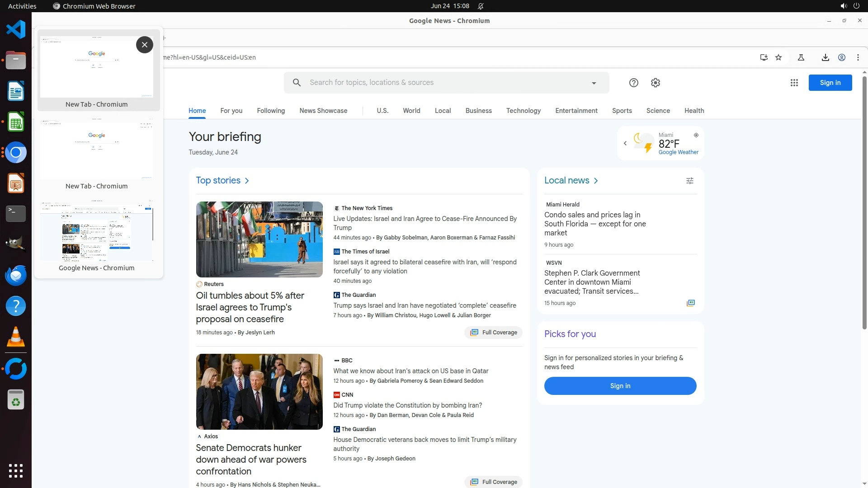Close the first New Tab preview

pyautogui.click(x=144, y=45)
